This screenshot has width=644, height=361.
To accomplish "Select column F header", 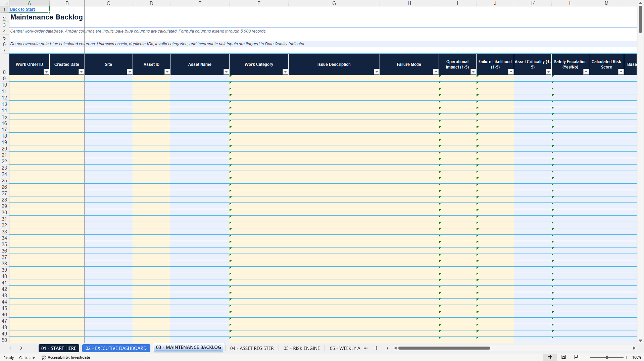I will coord(259,3).
